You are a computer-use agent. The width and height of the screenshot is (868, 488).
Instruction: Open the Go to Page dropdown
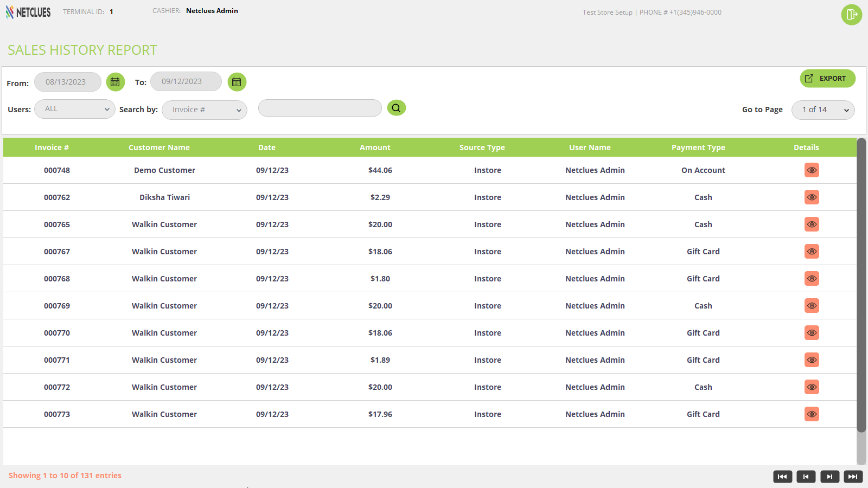pos(823,110)
